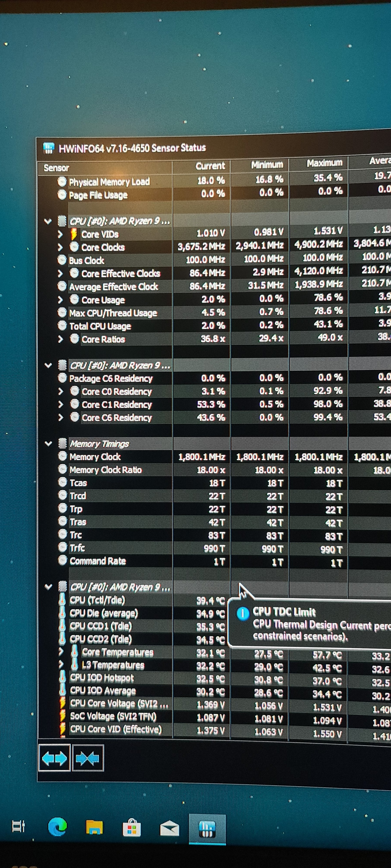Click the HWiNFO taskbar icon
Viewport: 391px width, 868px height.
point(207,829)
